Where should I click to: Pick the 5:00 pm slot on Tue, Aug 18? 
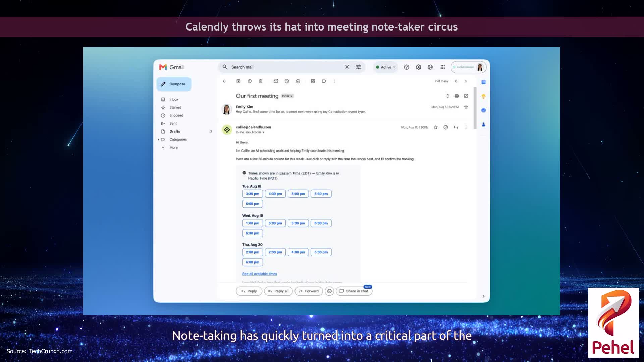(298, 194)
